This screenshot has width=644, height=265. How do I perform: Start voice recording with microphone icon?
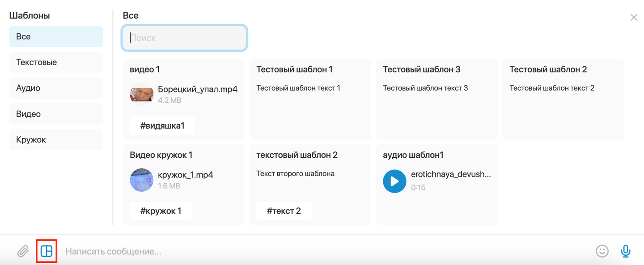click(626, 251)
